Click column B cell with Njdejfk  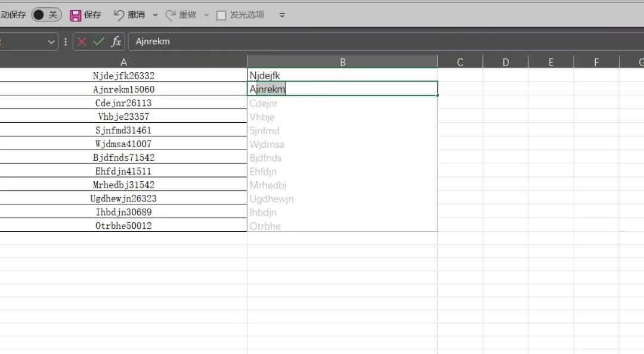342,75
